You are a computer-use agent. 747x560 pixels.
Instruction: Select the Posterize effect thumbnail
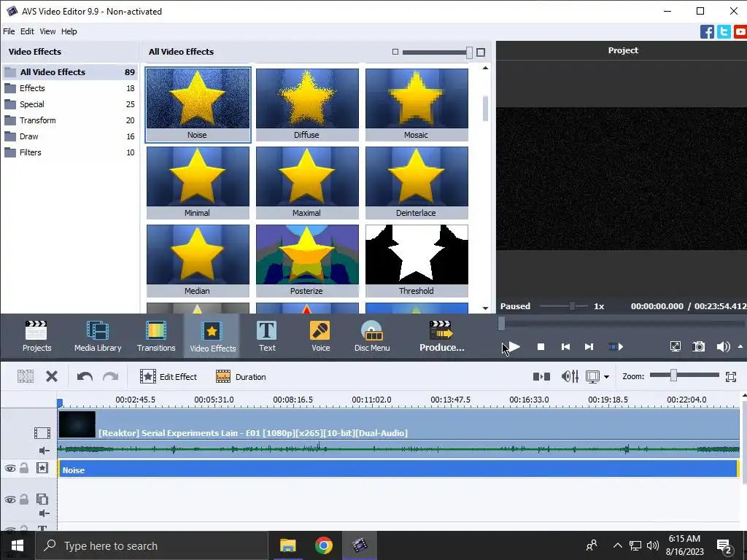click(x=307, y=260)
